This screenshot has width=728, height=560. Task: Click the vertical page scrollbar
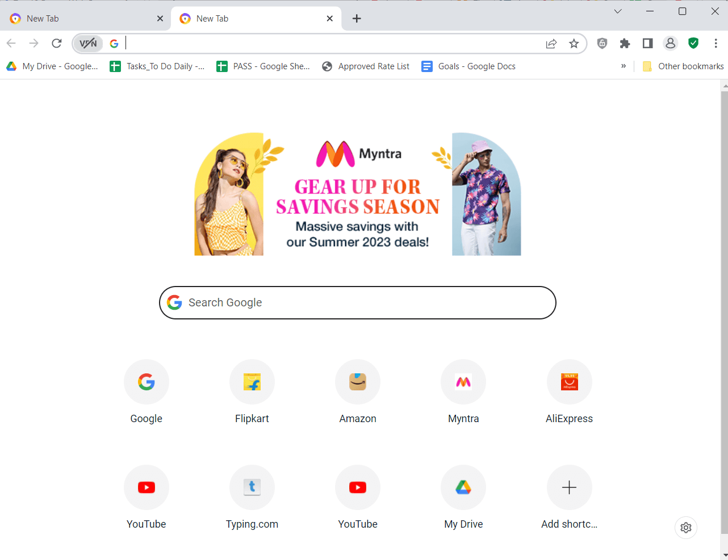(724, 312)
